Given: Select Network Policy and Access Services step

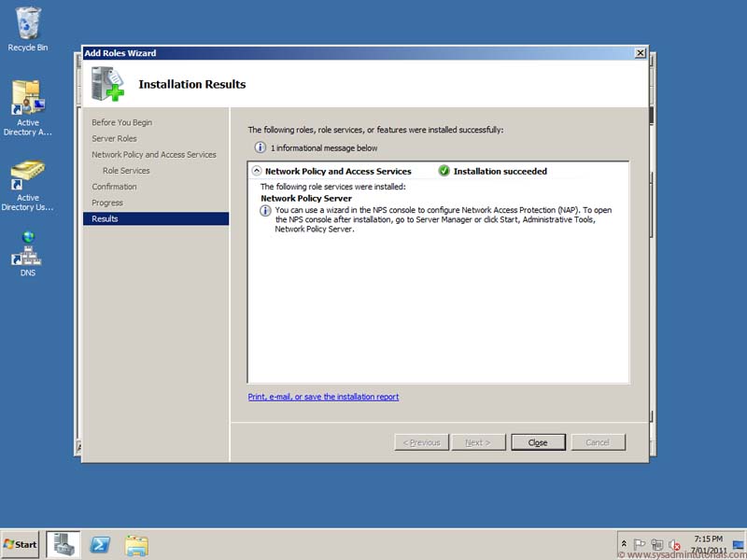Looking at the screenshot, I should [154, 155].
